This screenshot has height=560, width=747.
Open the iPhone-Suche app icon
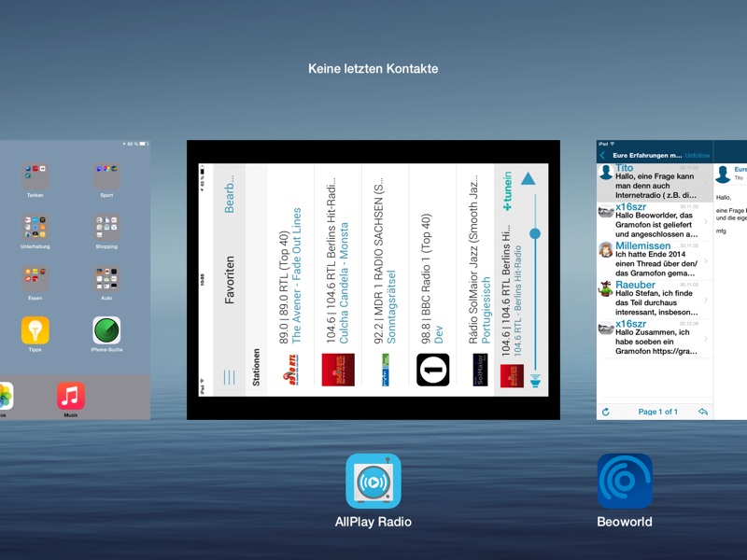pyautogui.click(x=106, y=330)
